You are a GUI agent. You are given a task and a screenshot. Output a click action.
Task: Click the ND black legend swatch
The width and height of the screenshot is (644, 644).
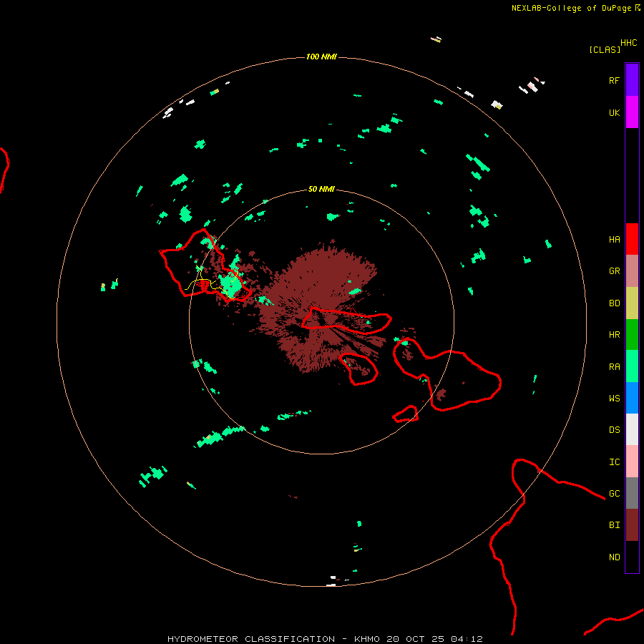(632, 557)
